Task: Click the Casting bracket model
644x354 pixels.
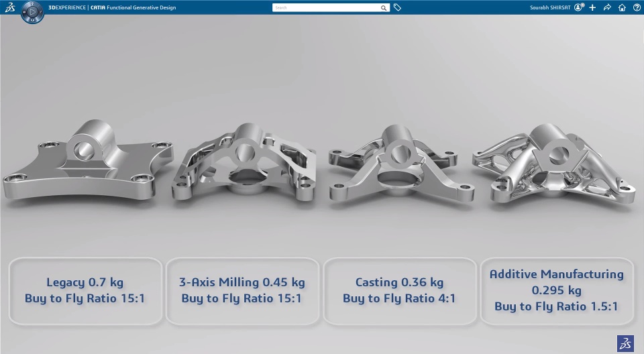Action: click(401, 164)
